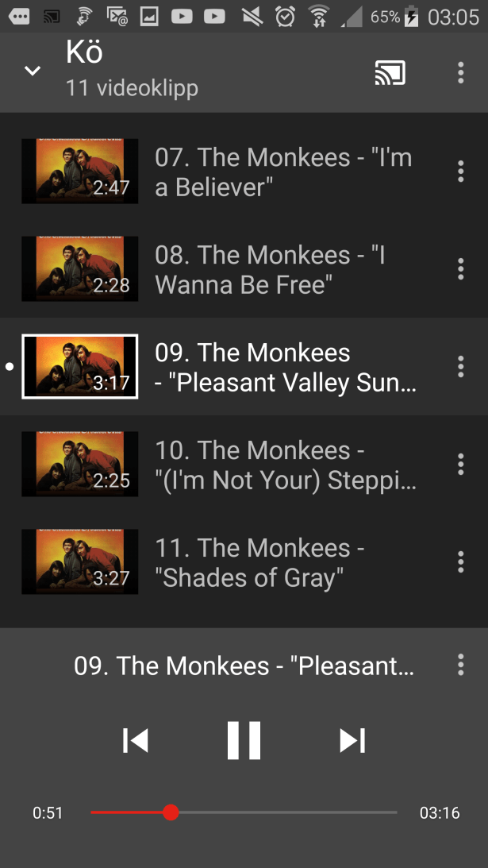Tap the Cast to device icon
Image resolution: width=488 pixels, height=868 pixels.
pyautogui.click(x=390, y=72)
